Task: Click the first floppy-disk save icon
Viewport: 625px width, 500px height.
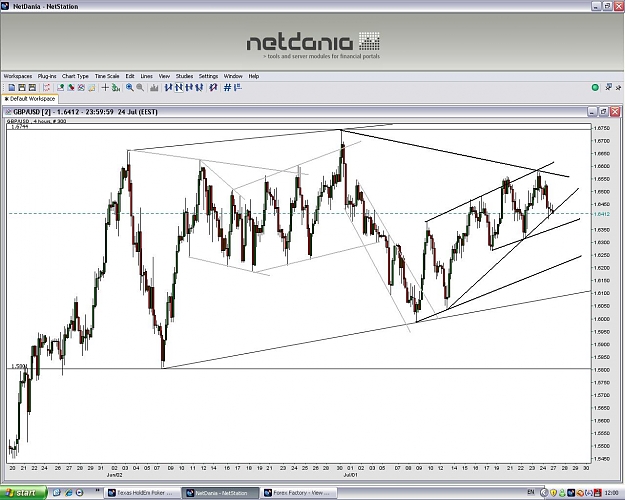Action: [22, 87]
